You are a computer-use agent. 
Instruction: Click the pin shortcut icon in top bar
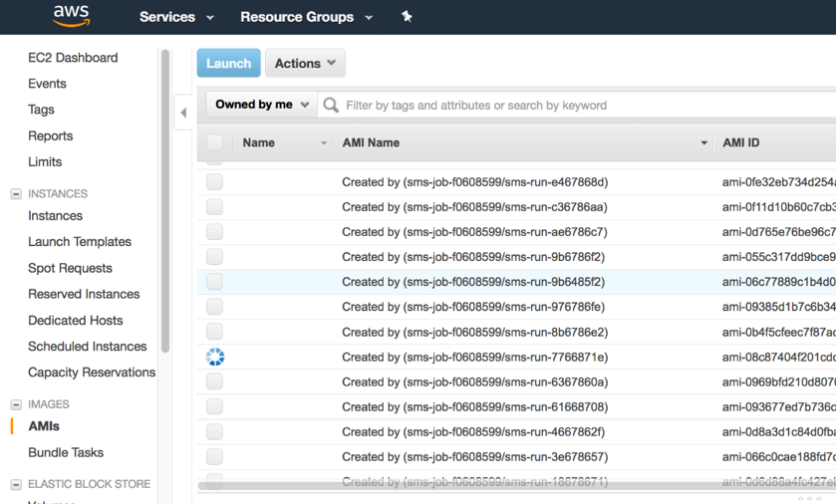407,17
